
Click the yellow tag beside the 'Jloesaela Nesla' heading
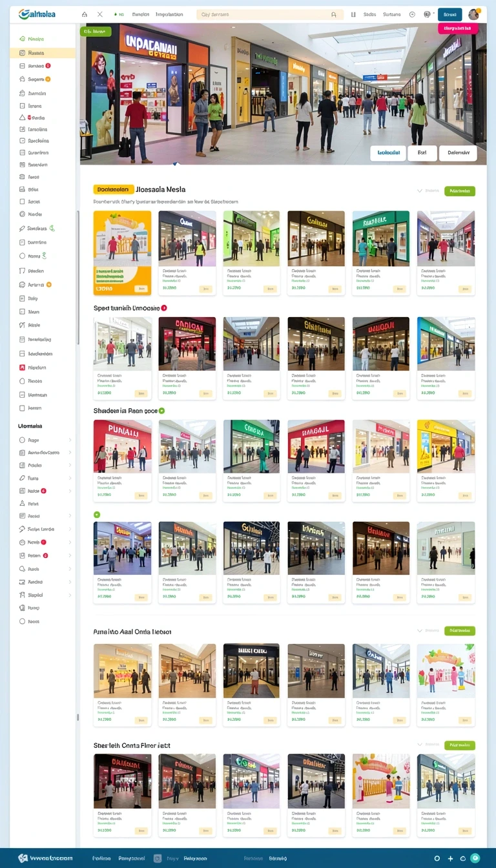pyautogui.click(x=114, y=189)
